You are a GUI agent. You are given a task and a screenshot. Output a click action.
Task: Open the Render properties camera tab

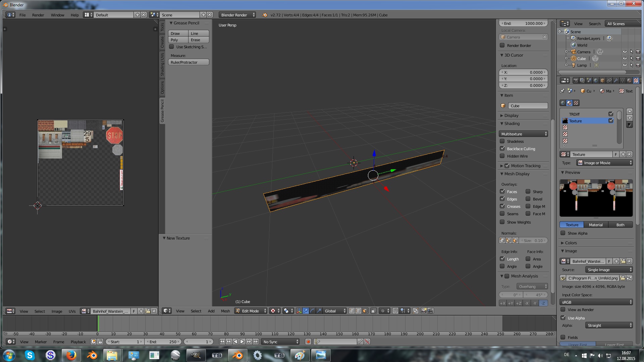(576, 80)
